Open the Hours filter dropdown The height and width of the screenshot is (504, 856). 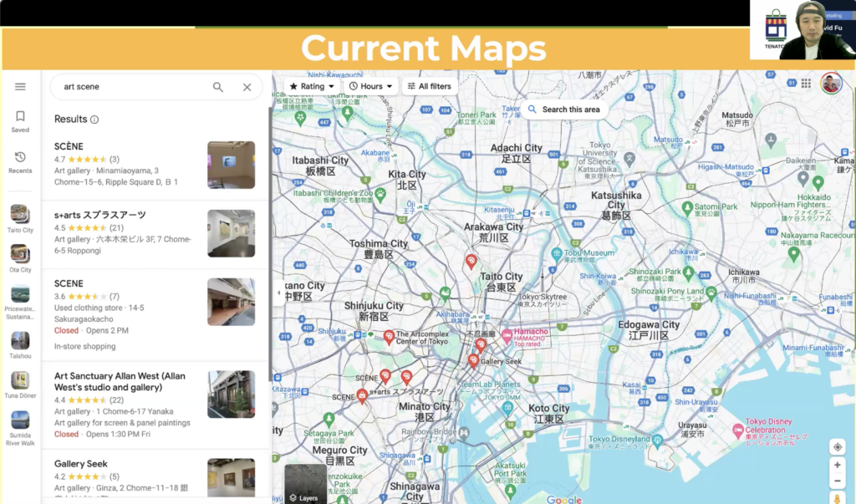(371, 86)
